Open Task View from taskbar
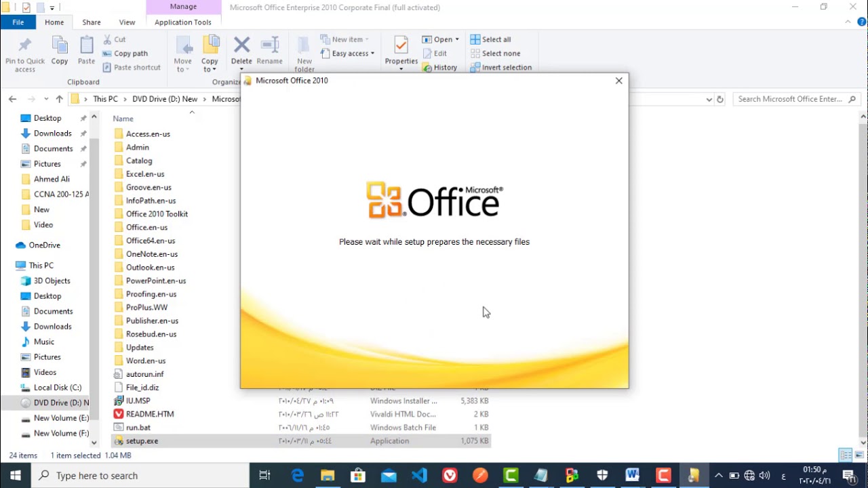The width and height of the screenshot is (868, 488). (x=265, y=476)
